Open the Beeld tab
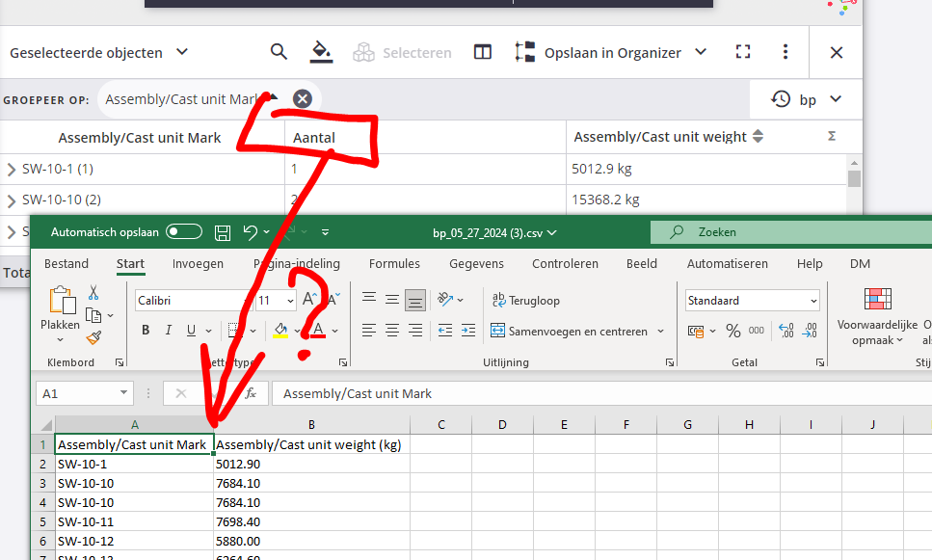Image resolution: width=932 pixels, height=560 pixels. click(641, 263)
